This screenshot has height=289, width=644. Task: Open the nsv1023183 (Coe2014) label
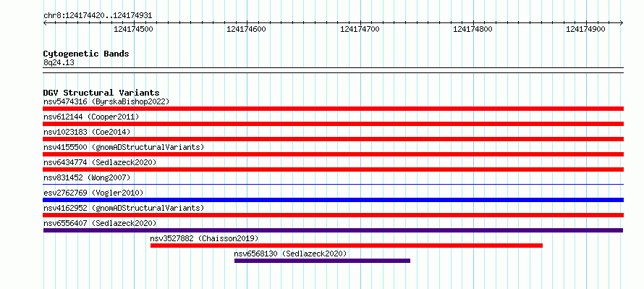87,132
